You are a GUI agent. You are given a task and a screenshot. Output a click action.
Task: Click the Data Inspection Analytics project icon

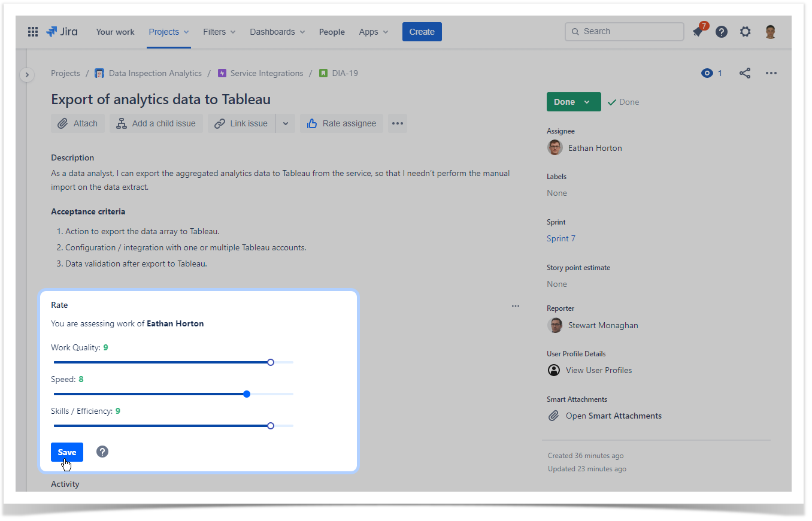(x=99, y=73)
